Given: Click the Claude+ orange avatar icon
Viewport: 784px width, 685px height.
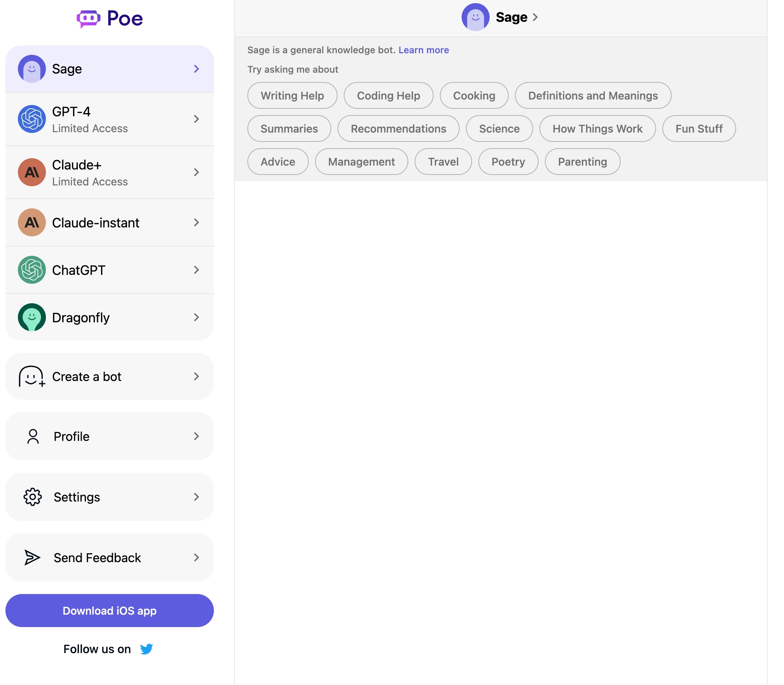Looking at the screenshot, I should pos(32,172).
